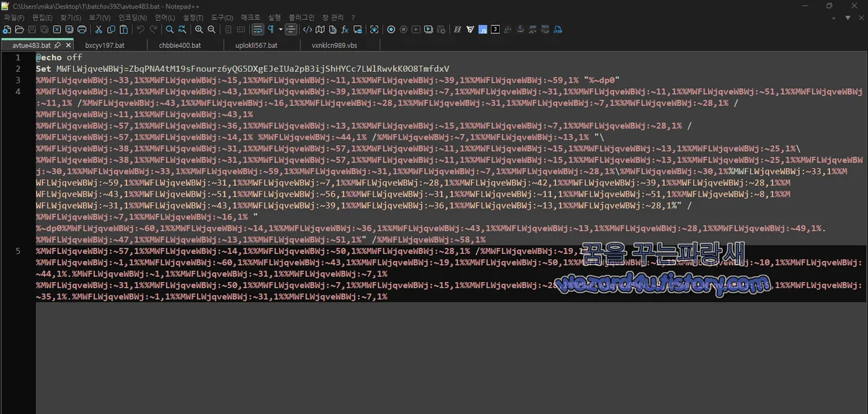Image resolution: width=868 pixels, height=414 pixels.
Task: Click line number 5 in the margin
Action: (x=18, y=251)
